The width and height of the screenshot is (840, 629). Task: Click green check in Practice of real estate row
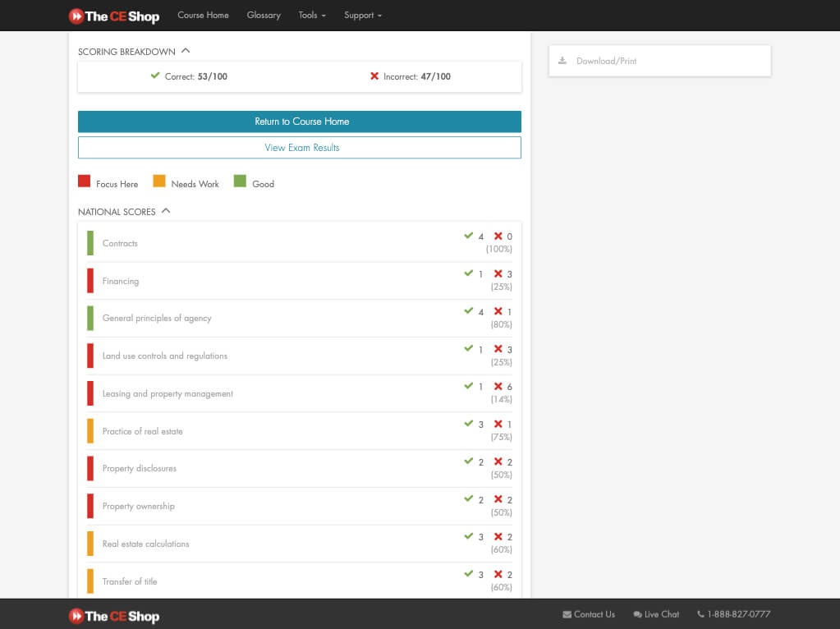pyautogui.click(x=469, y=424)
